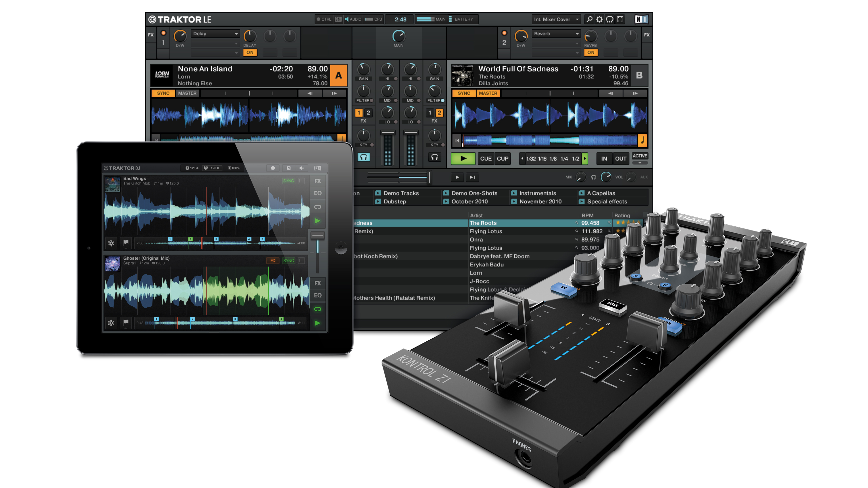Click Deck A album cover thumbnail Lorn
Screen dimensions: 868x488
pyautogui.click(x=162, y=75)
